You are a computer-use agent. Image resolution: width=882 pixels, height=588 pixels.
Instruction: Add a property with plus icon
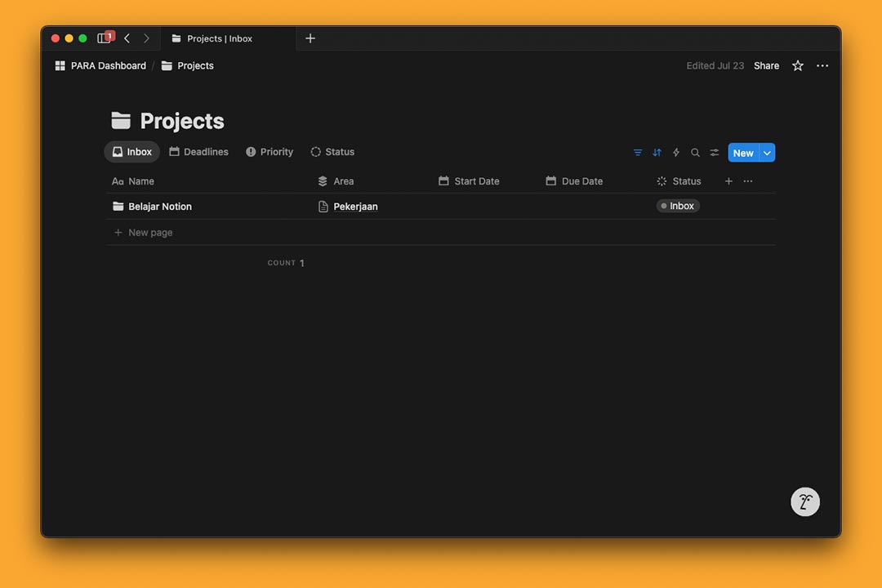pos(728,181)
